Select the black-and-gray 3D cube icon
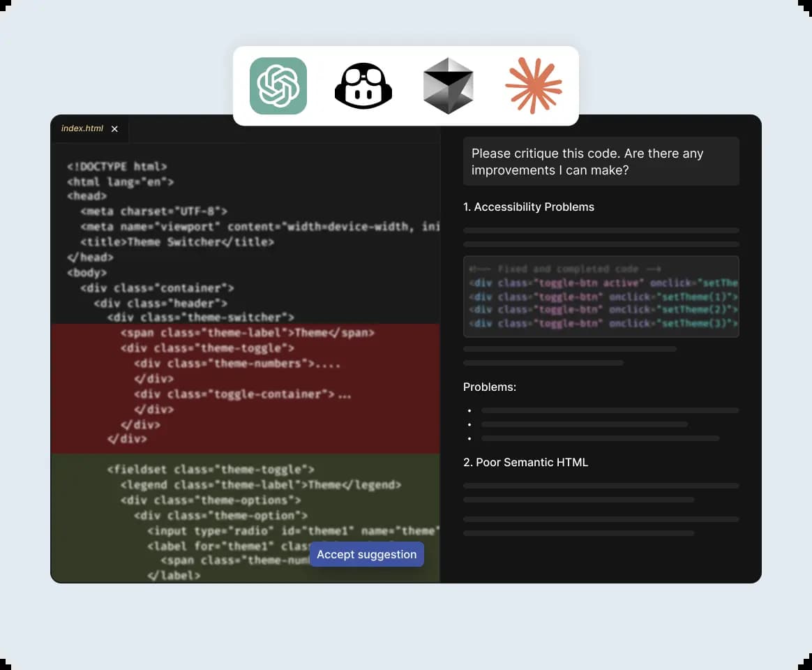Viewport: 812px width, 670px height. [x=448, y=86]
